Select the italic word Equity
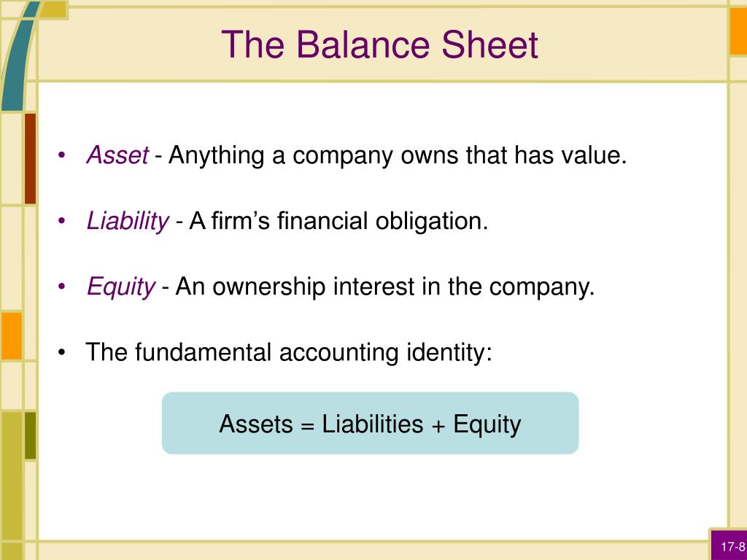 121,287
